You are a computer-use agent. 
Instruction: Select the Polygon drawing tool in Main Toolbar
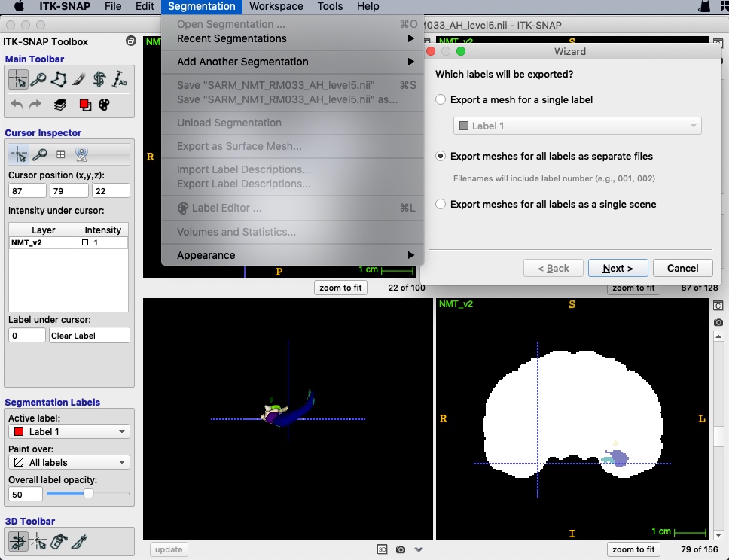[58, 79]
